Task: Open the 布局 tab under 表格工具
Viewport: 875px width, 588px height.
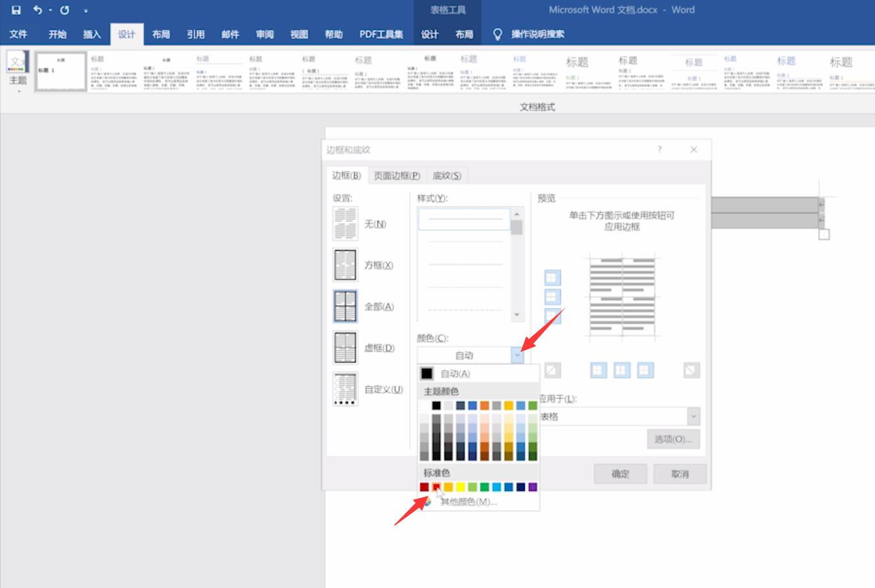Action: click(x=464, y=34)
